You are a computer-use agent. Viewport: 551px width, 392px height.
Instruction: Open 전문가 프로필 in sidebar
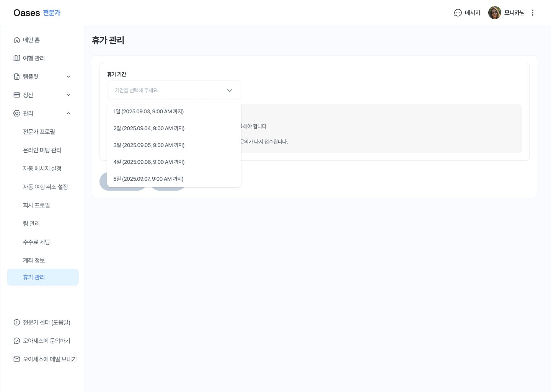pyautogui.click(x=39, y=132)
